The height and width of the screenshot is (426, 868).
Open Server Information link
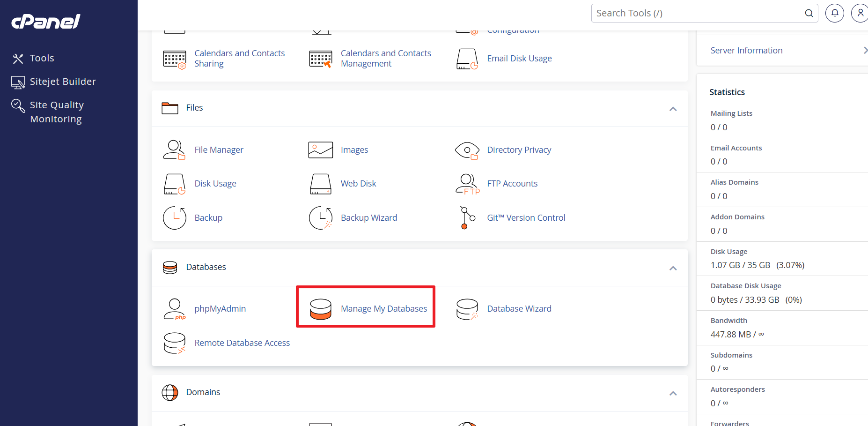(x=746, y=51)
